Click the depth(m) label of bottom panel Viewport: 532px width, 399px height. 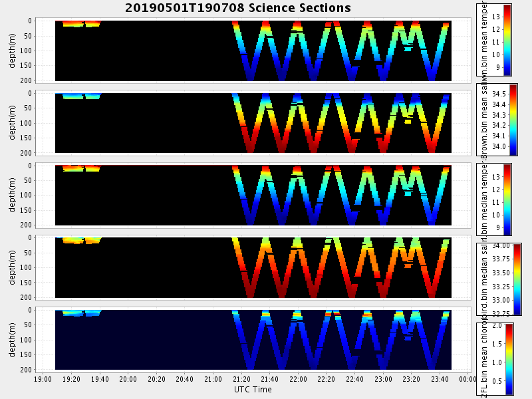coord(13,339)
